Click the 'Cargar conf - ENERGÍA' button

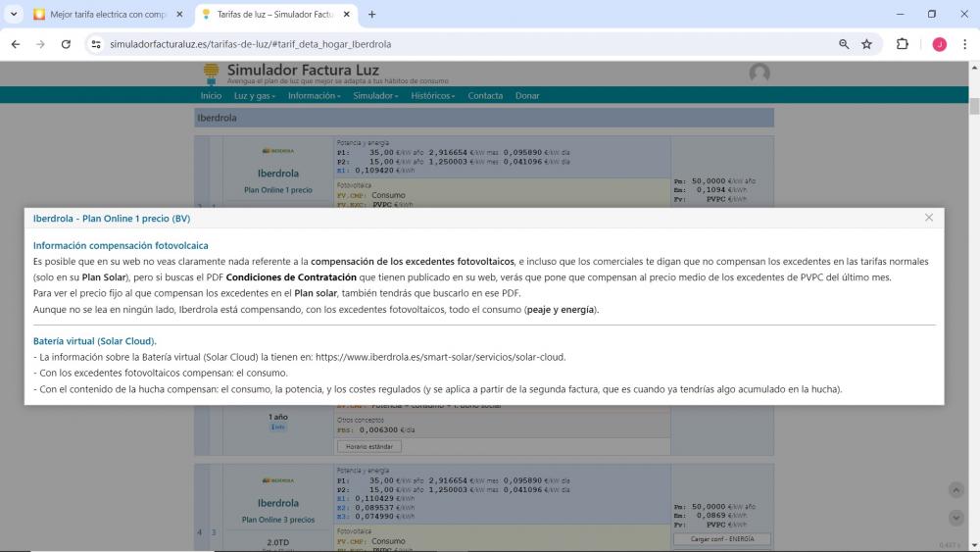[x=722, y=539]
